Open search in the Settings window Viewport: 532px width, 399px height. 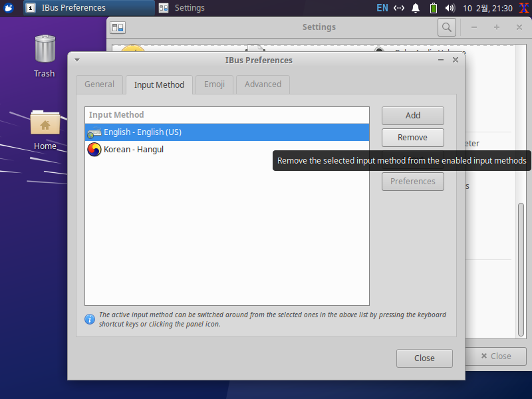446,27
